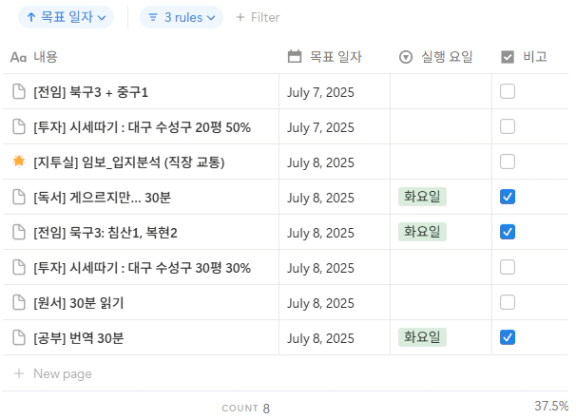This screenshot has height=419, width=576.
Task: Click the 화요일 tag in [전임] 묵구3 row
Action: [422, 232]
